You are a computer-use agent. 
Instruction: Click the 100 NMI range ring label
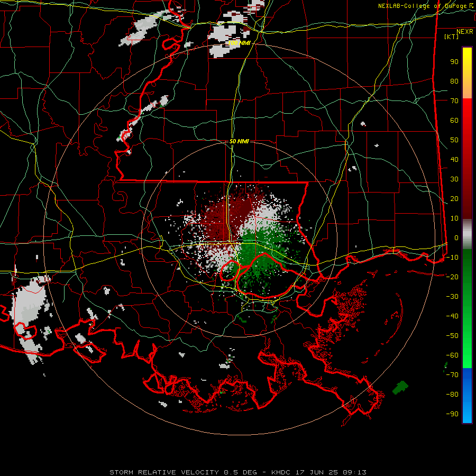(x=239, y=43)
